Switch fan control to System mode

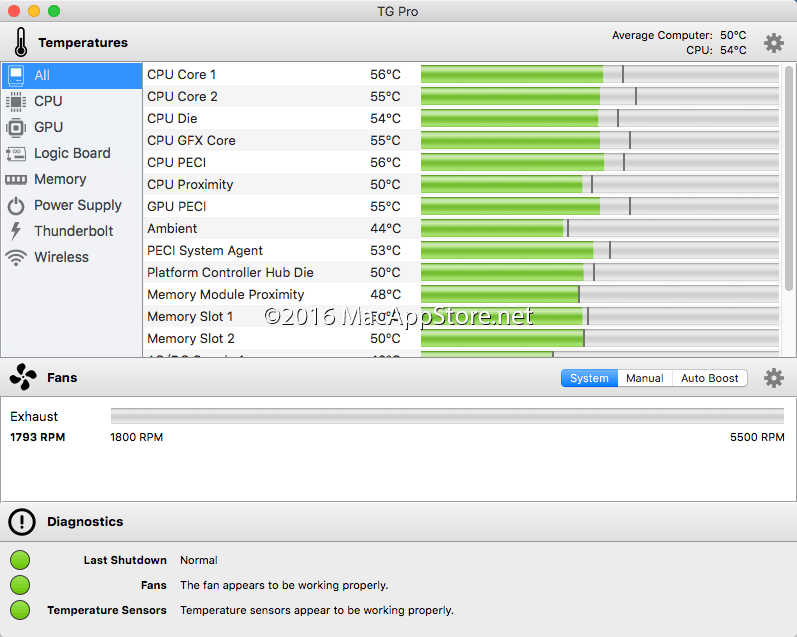point(589,378)
